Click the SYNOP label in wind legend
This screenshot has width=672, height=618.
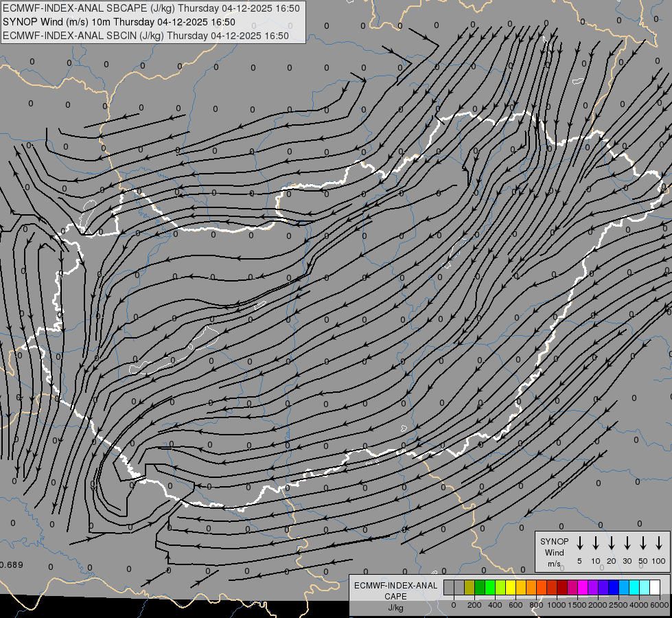(x=554, y=541)
